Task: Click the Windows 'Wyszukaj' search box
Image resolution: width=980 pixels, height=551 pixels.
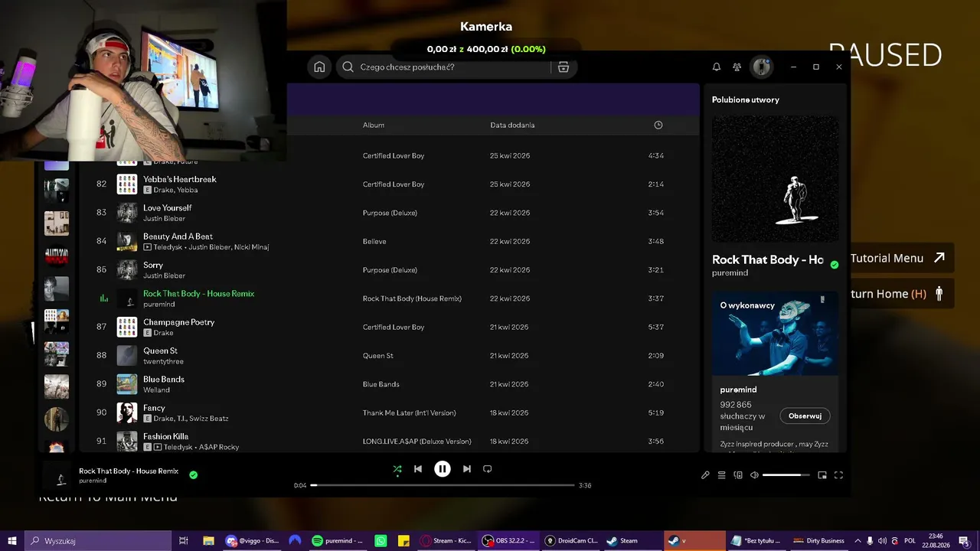Action: coord(97,541)
